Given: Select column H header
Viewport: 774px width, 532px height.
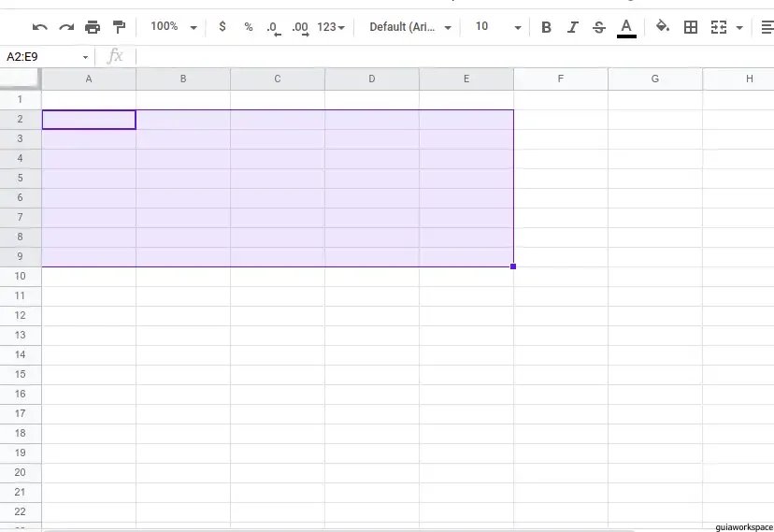Looking at the screenshot, I should [738, 79].
